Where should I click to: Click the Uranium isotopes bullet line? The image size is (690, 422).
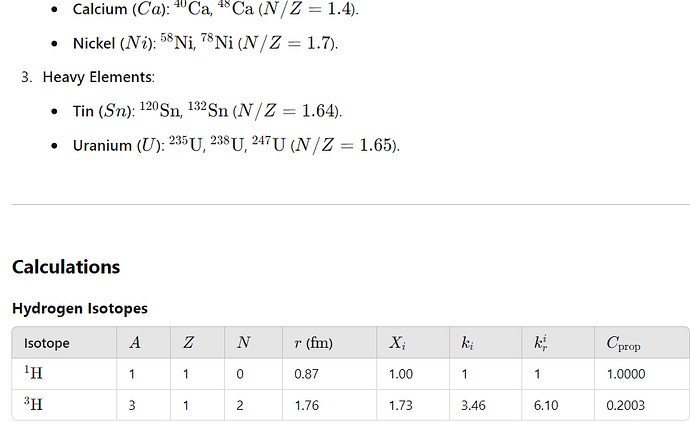(x=236, y=144)
